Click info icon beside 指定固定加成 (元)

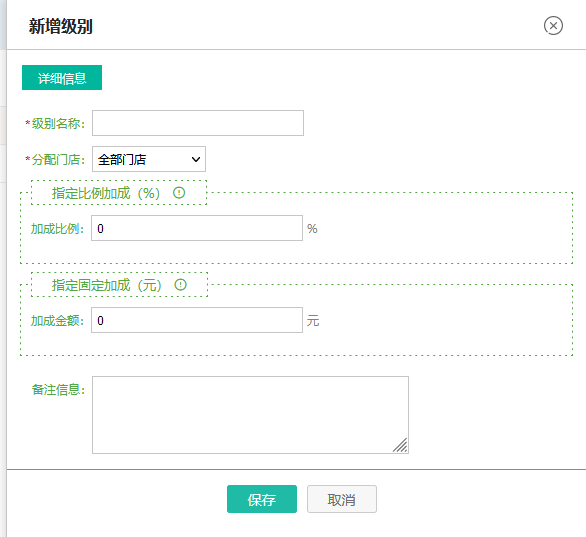181,285
